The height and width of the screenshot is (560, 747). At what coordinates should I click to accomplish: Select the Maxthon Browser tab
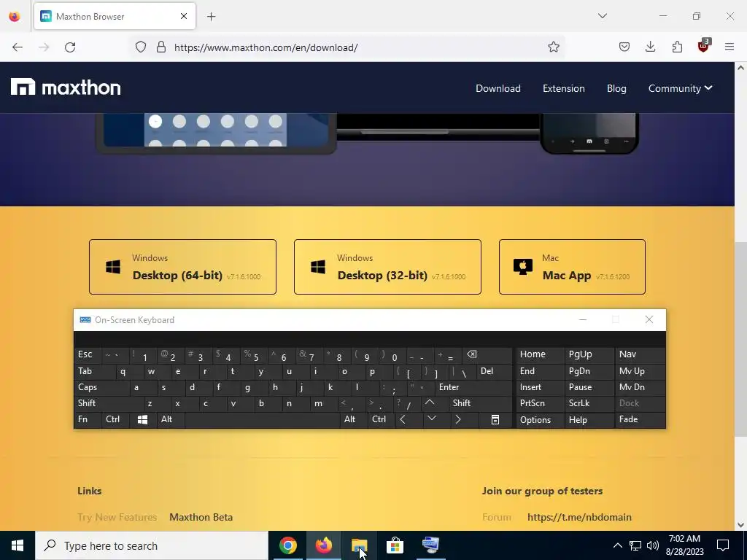pos(115,16)
